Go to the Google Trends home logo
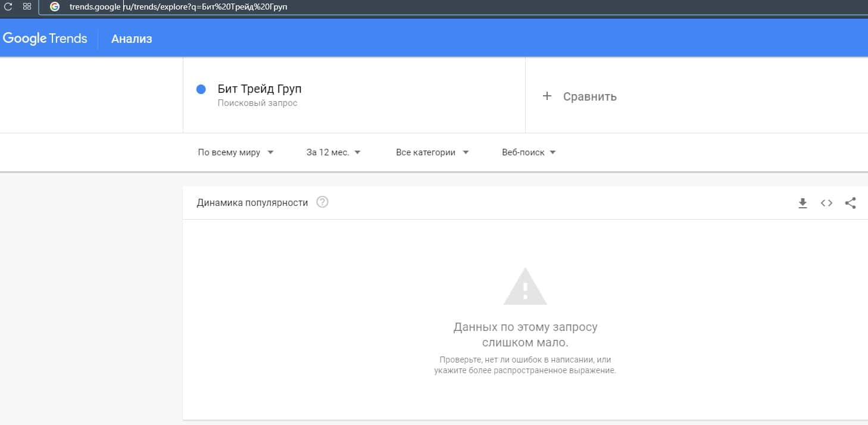This screenshot has height=425, width=868. [45, 39]
